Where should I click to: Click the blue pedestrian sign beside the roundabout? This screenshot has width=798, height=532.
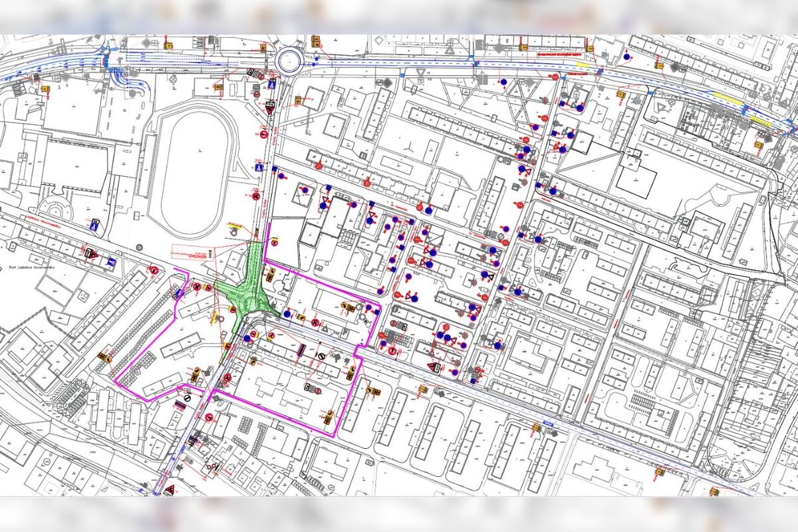click(271, 84)
